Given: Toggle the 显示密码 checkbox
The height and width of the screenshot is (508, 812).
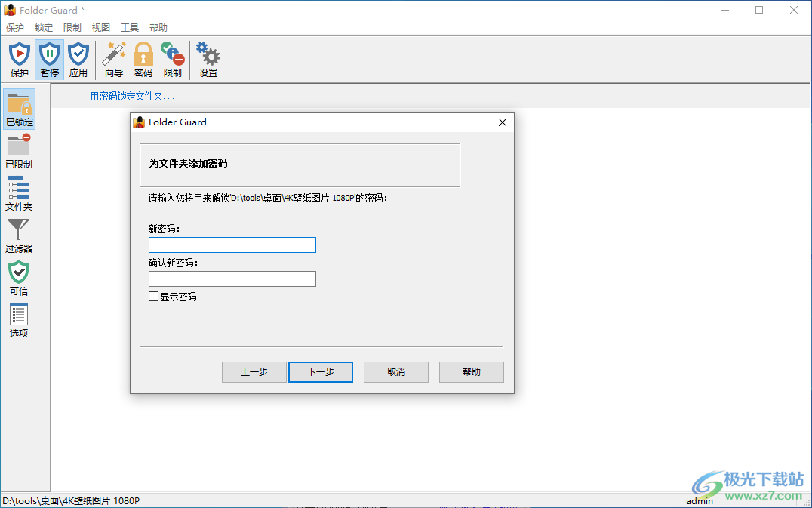Looking at the screenshot, I should (153, 297).
